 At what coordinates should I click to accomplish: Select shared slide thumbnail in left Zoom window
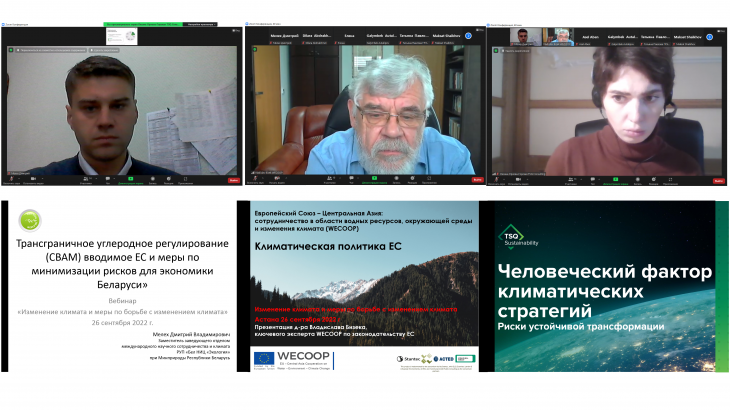(x=122, y=36)
